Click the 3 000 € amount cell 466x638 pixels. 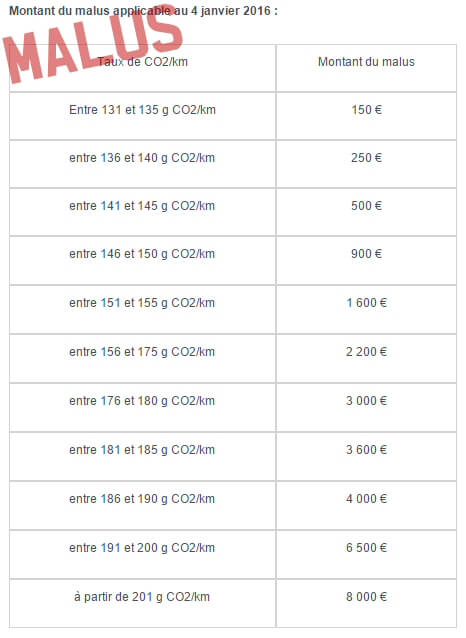366,407
